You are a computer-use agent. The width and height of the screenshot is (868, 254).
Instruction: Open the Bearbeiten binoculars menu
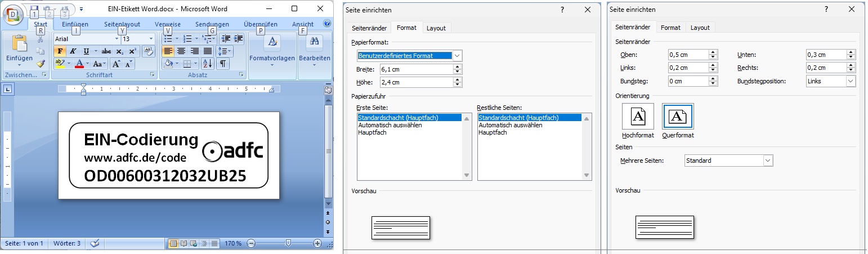click(x=315, y=50)
